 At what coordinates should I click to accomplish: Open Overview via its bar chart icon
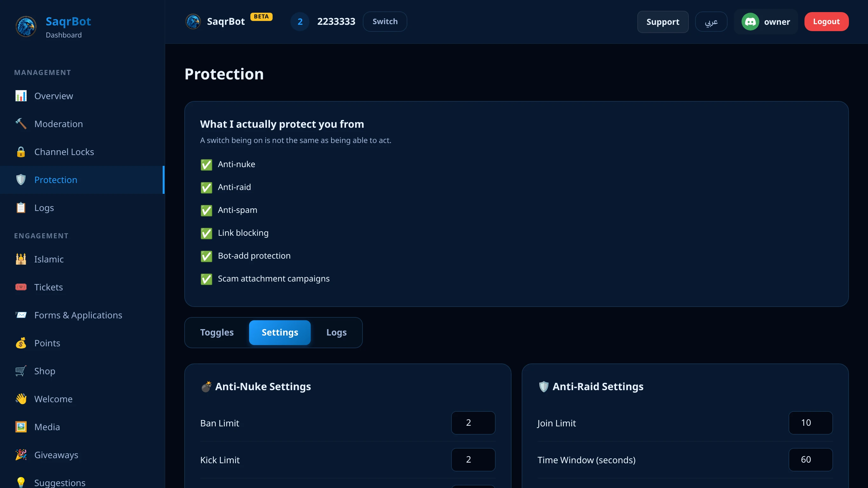tap(21, 96)
